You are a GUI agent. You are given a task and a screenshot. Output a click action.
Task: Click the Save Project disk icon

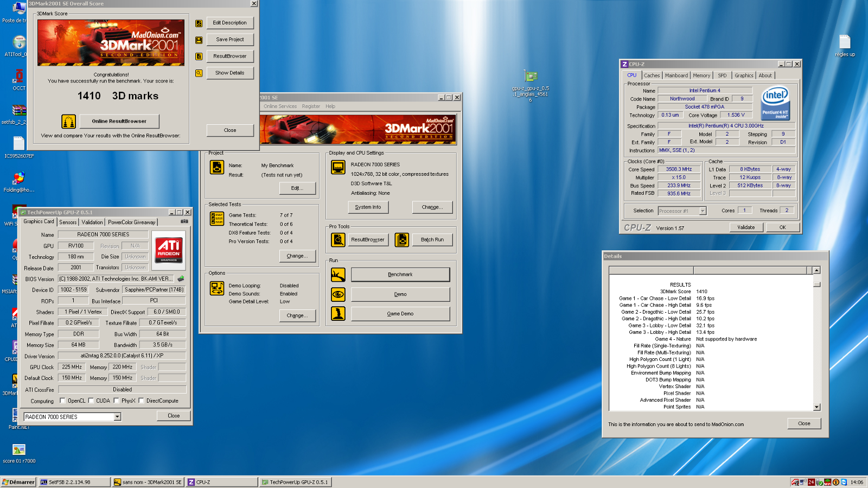[199, 40]
